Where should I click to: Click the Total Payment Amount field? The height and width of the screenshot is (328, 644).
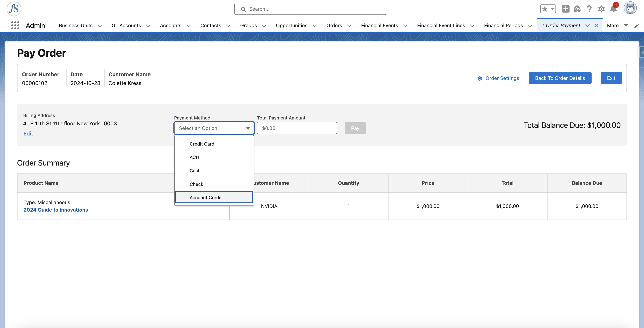click(x=297, y=128)
